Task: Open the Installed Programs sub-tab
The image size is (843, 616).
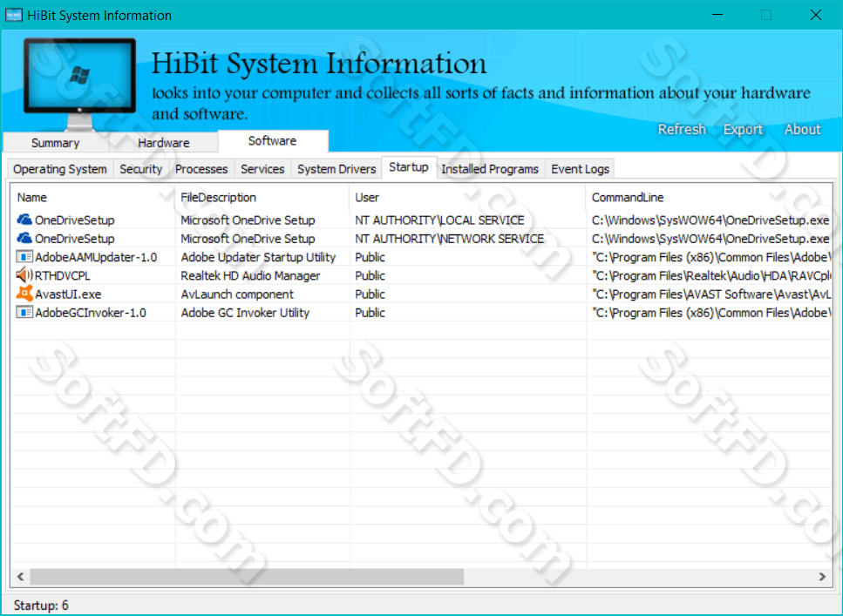Action: 490,169
